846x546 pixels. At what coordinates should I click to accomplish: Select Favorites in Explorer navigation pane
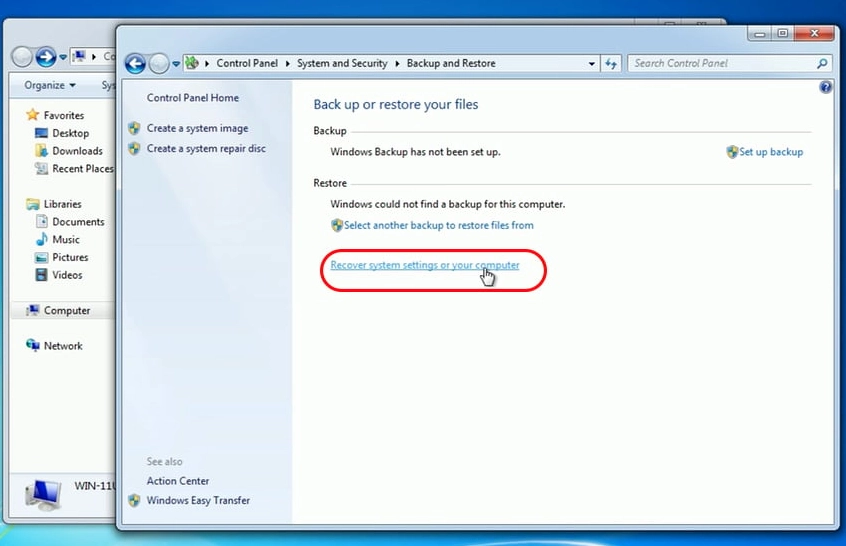(64, 115)
